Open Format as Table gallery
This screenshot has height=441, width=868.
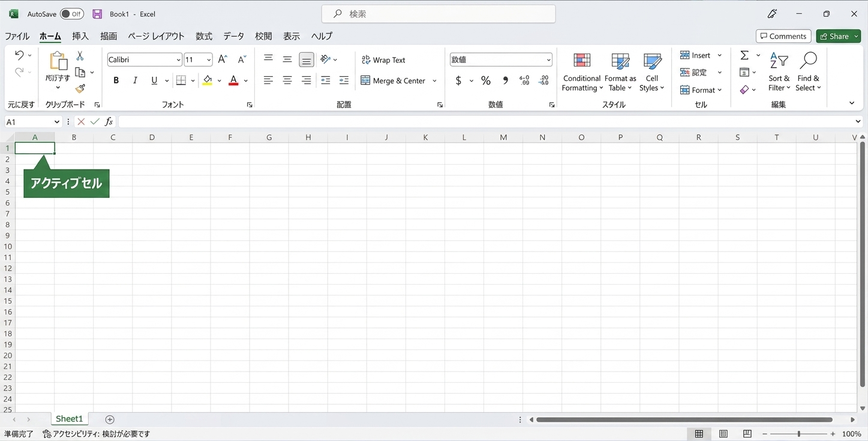pyautogui.click(x=620, y=73)
